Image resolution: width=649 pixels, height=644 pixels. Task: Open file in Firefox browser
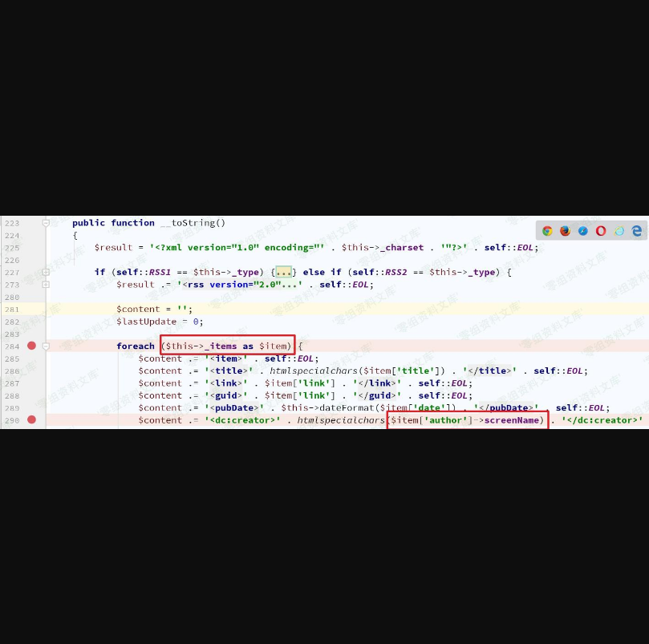pyautogui.click(x=565, y=231)
